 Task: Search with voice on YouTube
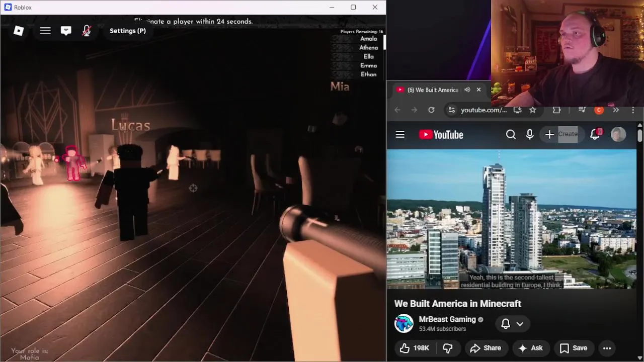[x=530, y=134]
